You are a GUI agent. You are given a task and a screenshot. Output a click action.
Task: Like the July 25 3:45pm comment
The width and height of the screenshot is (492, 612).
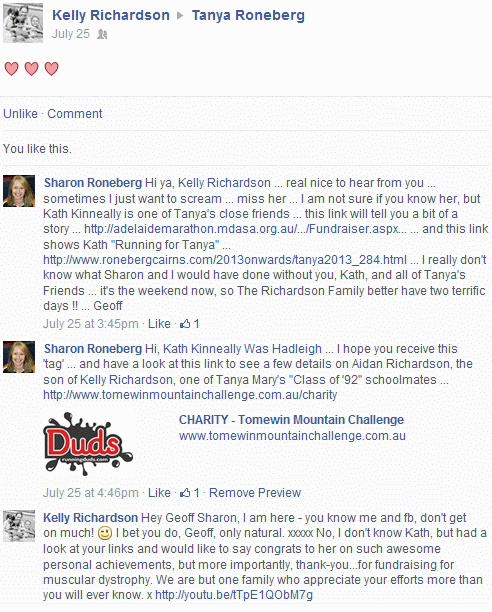tap(159, 324)
